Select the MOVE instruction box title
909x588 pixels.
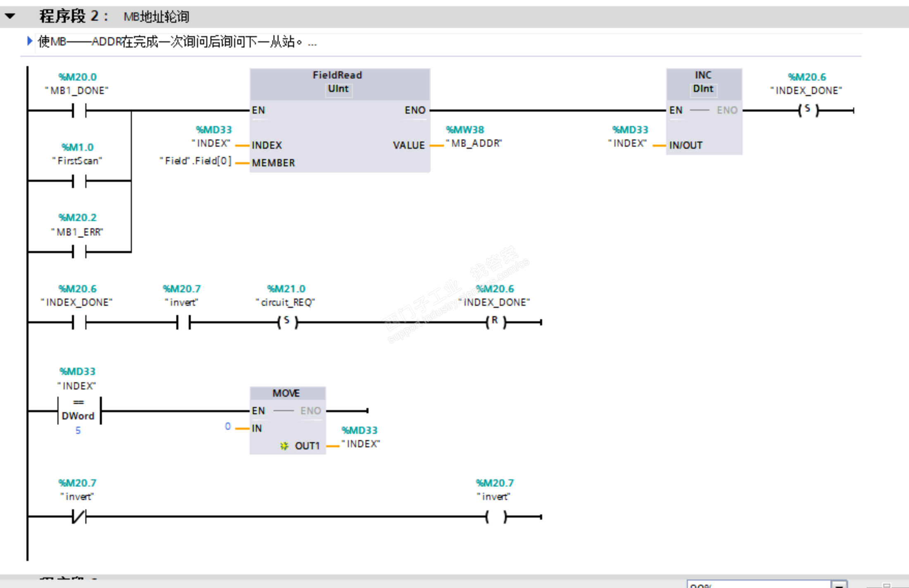click(286, 393)
